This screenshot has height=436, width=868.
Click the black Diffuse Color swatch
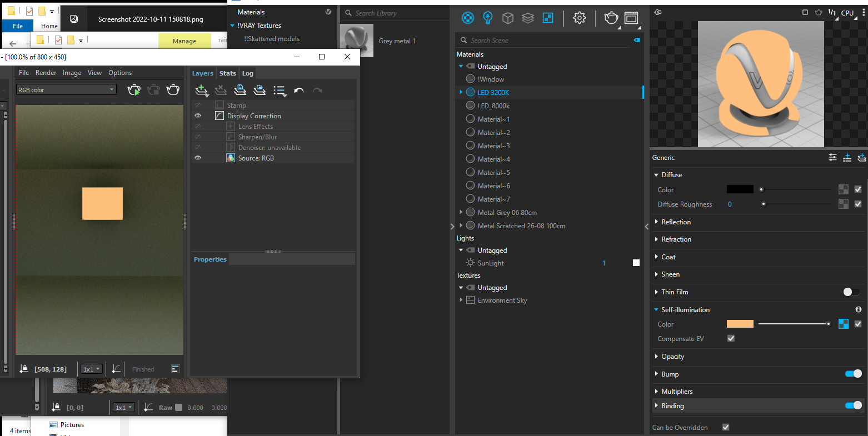pos(740,189)
